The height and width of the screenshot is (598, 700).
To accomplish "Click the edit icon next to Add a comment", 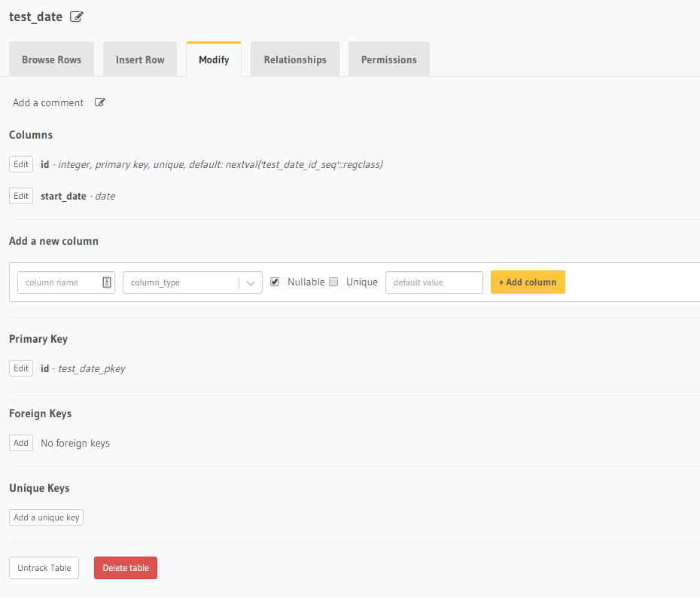I will (99, 102).
